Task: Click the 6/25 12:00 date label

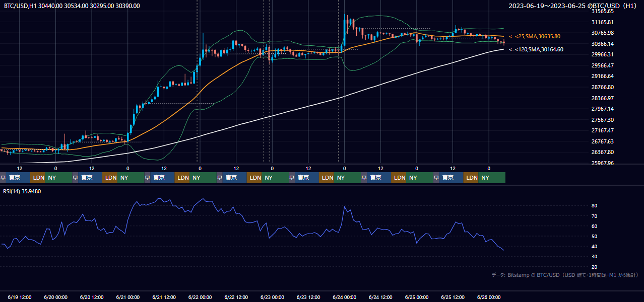Action: [x=453, y=297]
